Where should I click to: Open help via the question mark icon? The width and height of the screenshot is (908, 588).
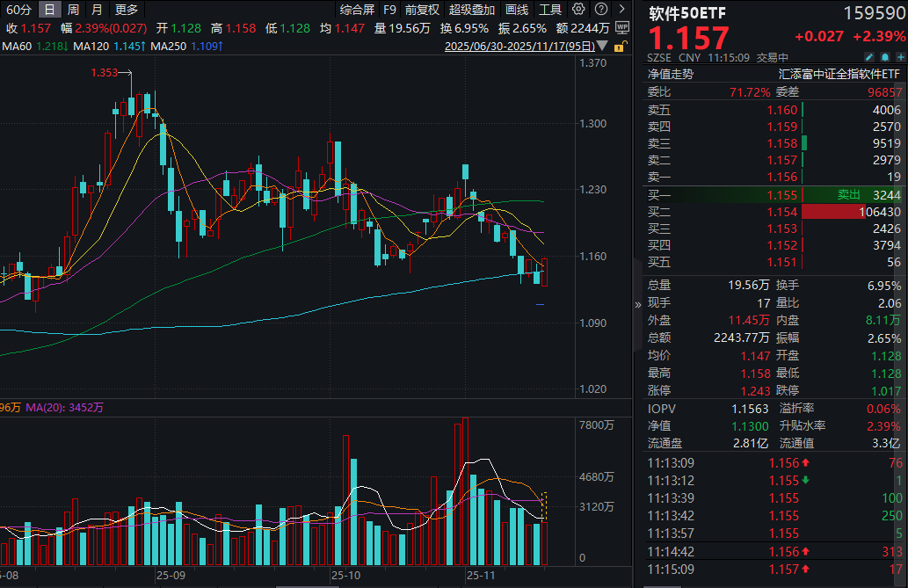601,10
